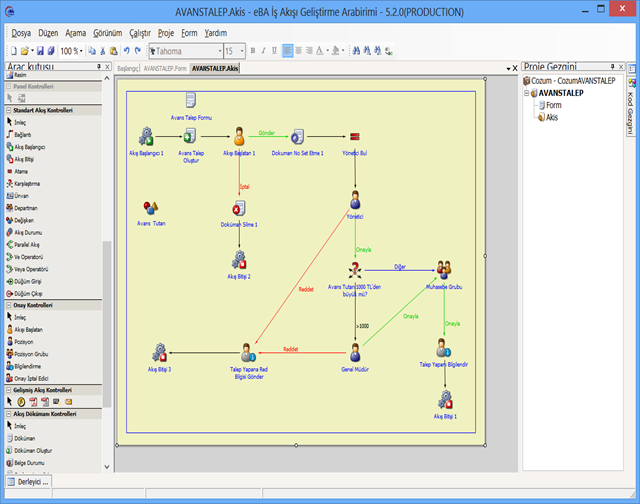
Task: Pick the Departman toolbox control
Action: coord(22,208)
